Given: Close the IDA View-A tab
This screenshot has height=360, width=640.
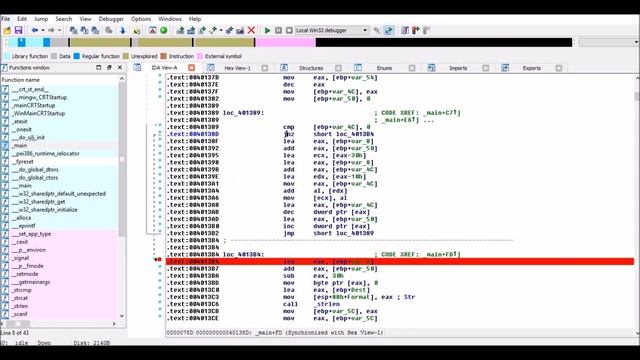Looking at the screenshot, I should pyautogui.click(x=191, y=68).
